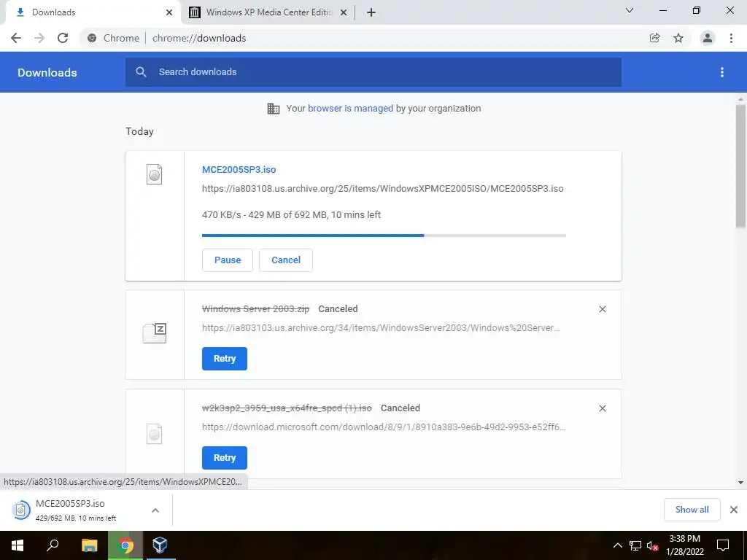Click Show all downloads button
This screenshot has height=560, width=747.
(692, 510)
